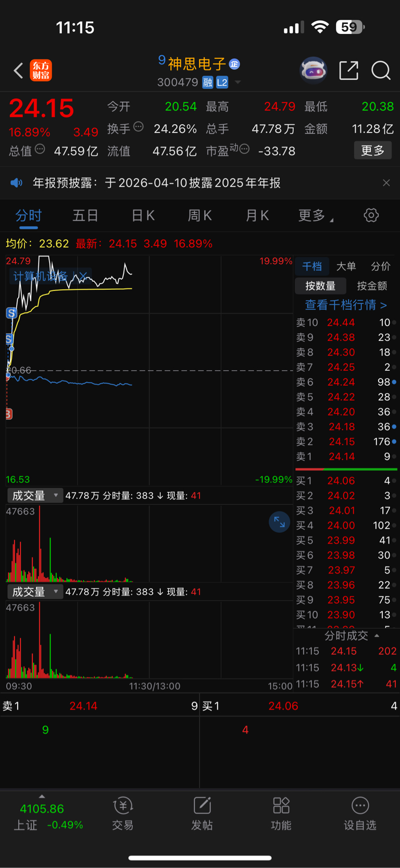
Task: Open 查看千档行情 link
Action: [x=346, y=305]
